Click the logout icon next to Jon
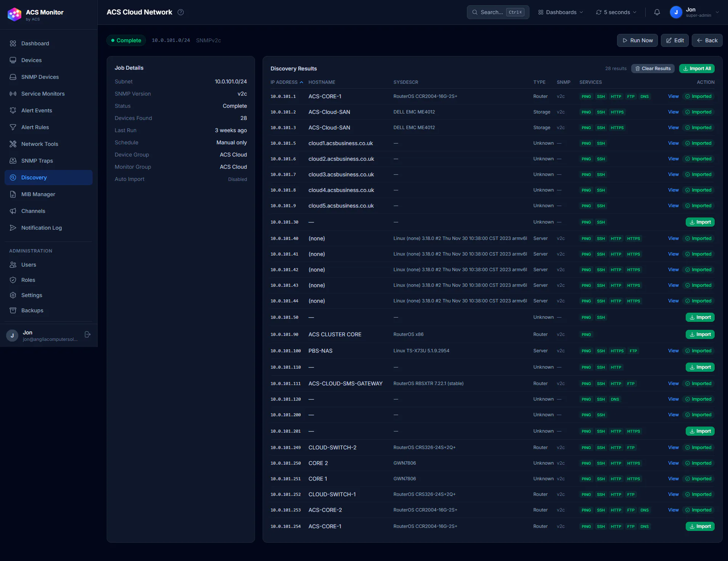 click(88, 334)
